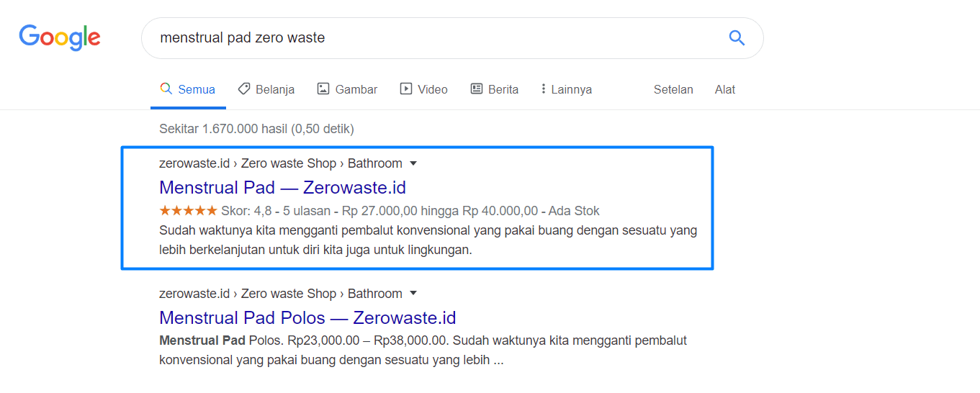Open the "Menstrual Pad Polos — Zerowaste.id" result
Image resolution: width=980 pixels, height=393 pixels.
307,318
